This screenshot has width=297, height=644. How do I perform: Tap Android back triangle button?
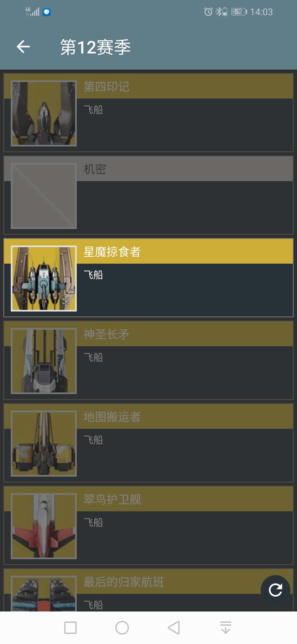[174, 627]
